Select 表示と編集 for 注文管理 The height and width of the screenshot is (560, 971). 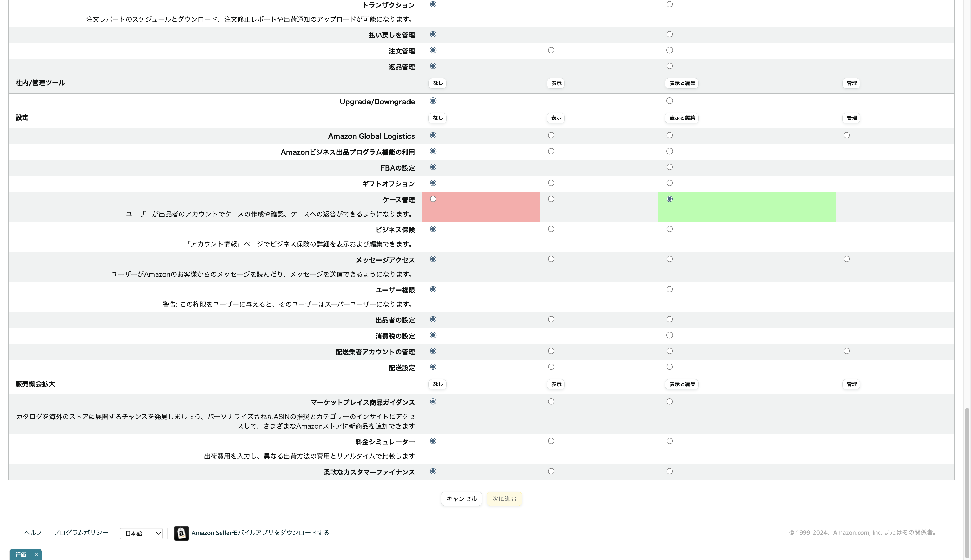[x=669, y=50]
